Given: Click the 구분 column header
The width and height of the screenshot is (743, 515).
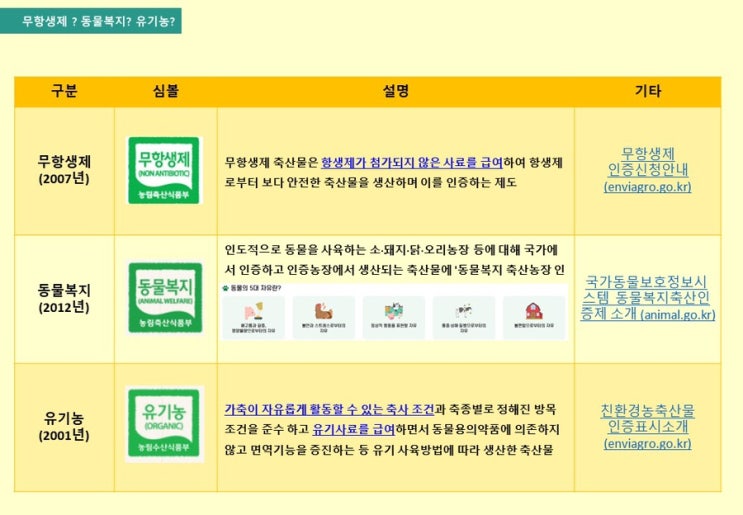Looking at the screenshot, I should 64,91.
